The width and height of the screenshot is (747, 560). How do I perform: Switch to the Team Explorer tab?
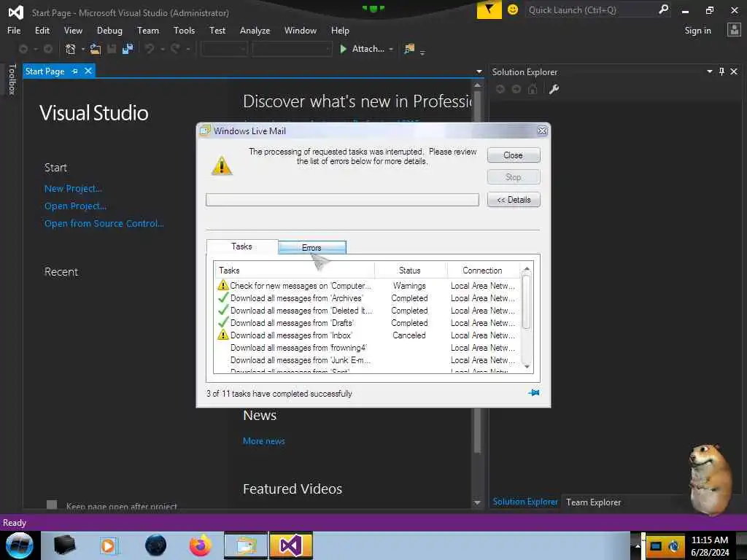point(593,502)
